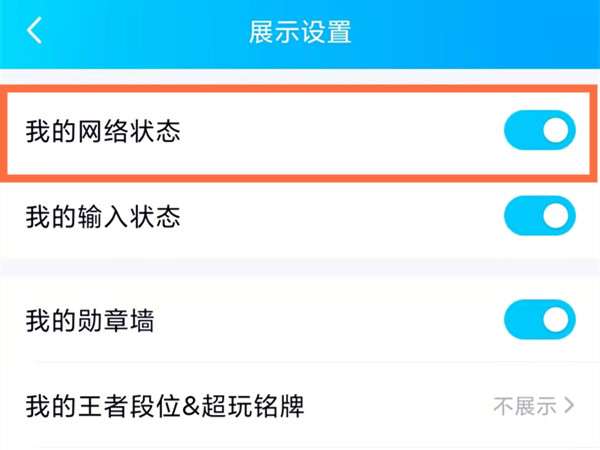Viewport: 600px width, 450px height.
Task: Click the blue track of 我的输入状态 switch
Action: click(521, 216)
